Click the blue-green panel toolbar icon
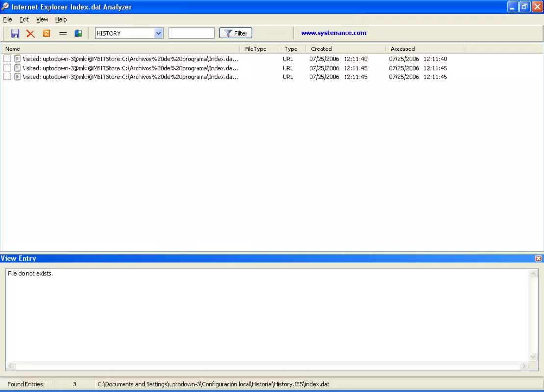Screen dimensions: 544x392 tap(78, 33)
